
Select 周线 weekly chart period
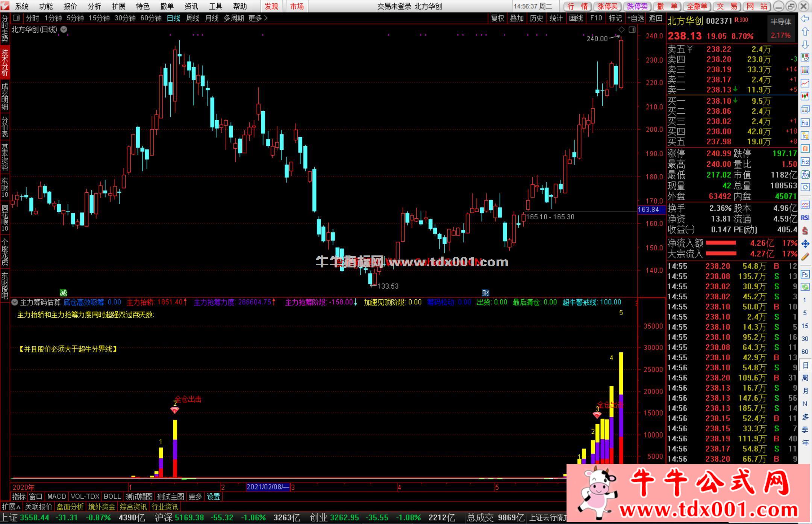click(193, 18)
